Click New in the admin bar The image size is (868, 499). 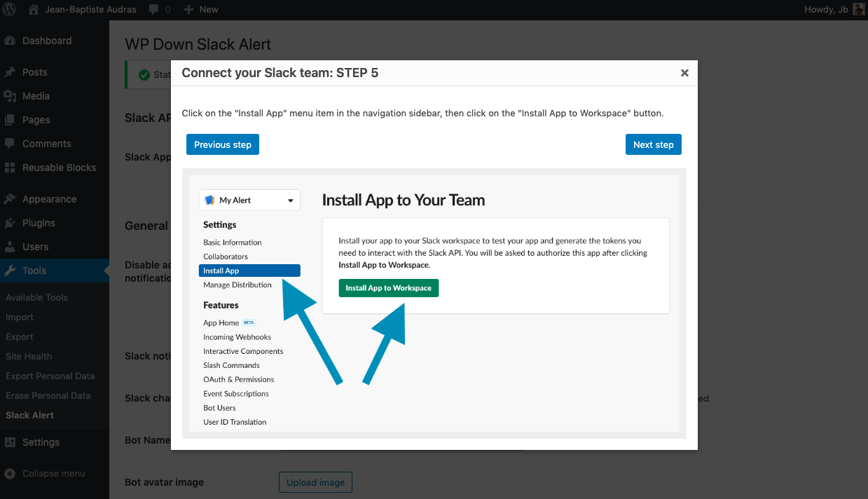tap(209, 10)
